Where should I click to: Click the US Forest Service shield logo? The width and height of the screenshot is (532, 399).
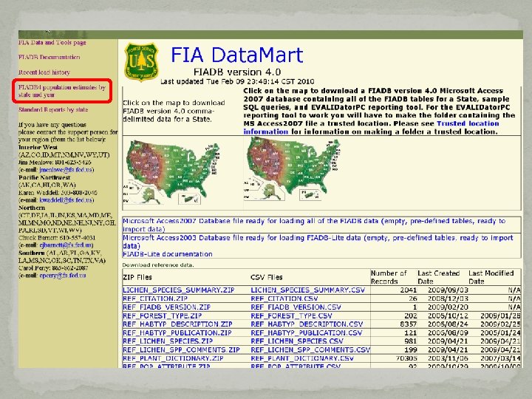141,62
